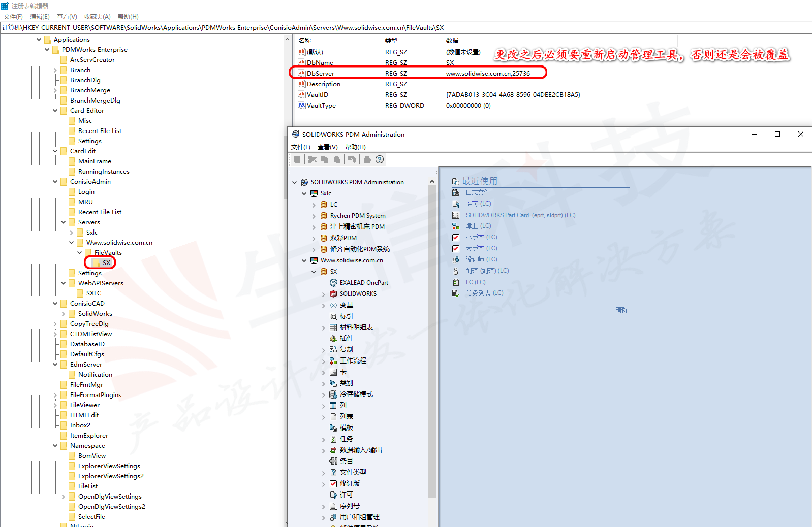Expand the OpenDlgViewSettings registry key

(64, 497)
